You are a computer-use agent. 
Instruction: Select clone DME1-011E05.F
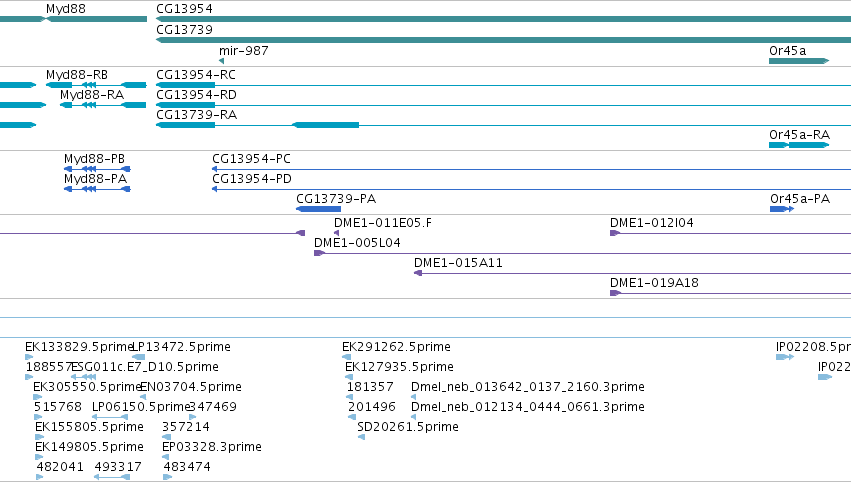click(383, 223)
